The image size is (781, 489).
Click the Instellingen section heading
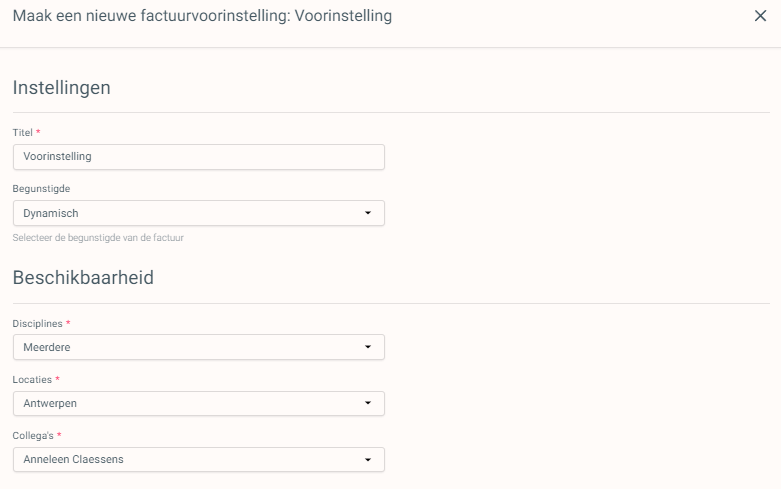(x=62, y=88)
